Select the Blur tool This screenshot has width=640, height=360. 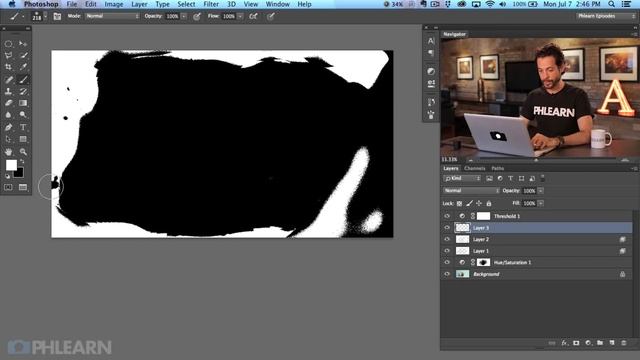(x=9, y=115)
